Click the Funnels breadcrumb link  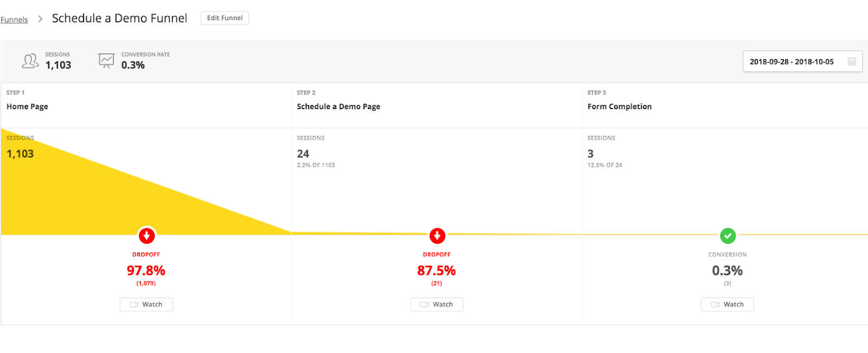pos(14,20)
